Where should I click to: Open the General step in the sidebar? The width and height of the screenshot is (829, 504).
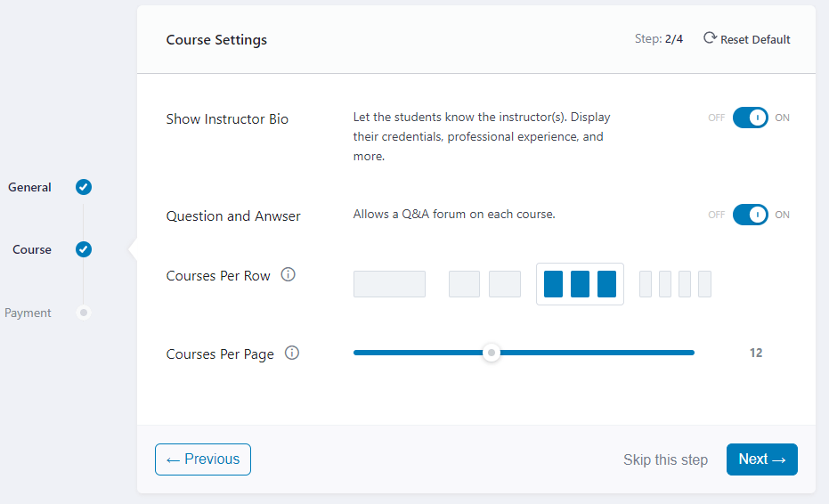(x=29, y=187)
